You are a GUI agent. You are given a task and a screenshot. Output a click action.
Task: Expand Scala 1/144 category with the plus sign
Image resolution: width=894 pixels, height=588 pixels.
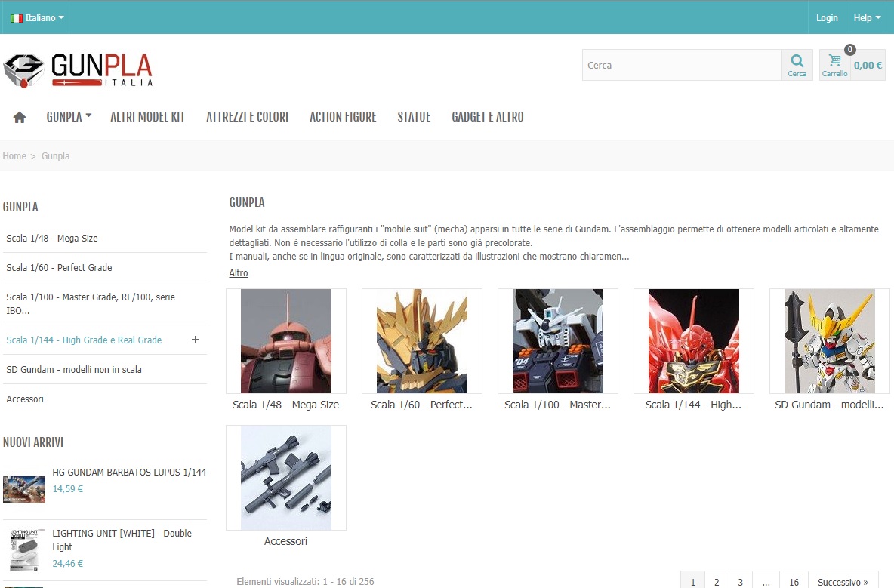pyautogui.click(x=196, y=339)
